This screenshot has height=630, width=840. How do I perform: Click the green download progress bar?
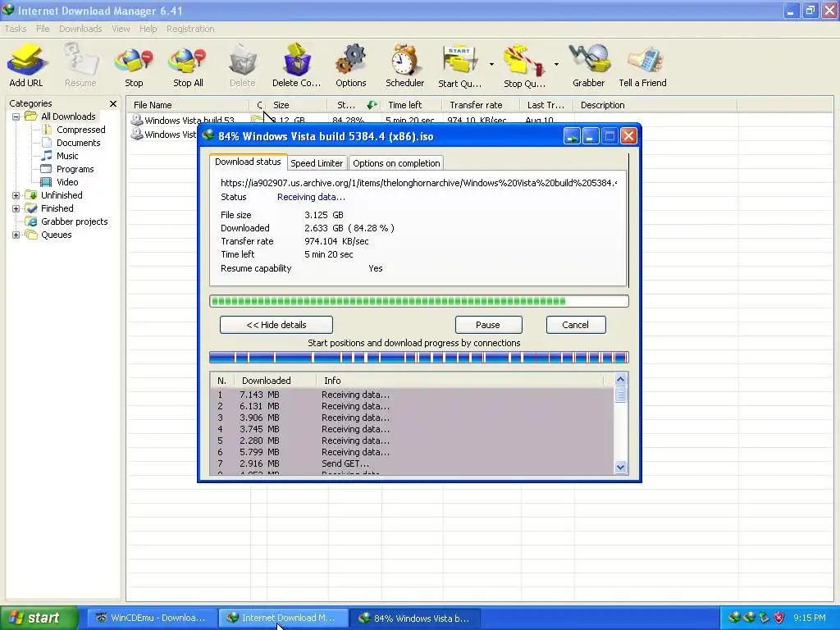coord(419,301)
